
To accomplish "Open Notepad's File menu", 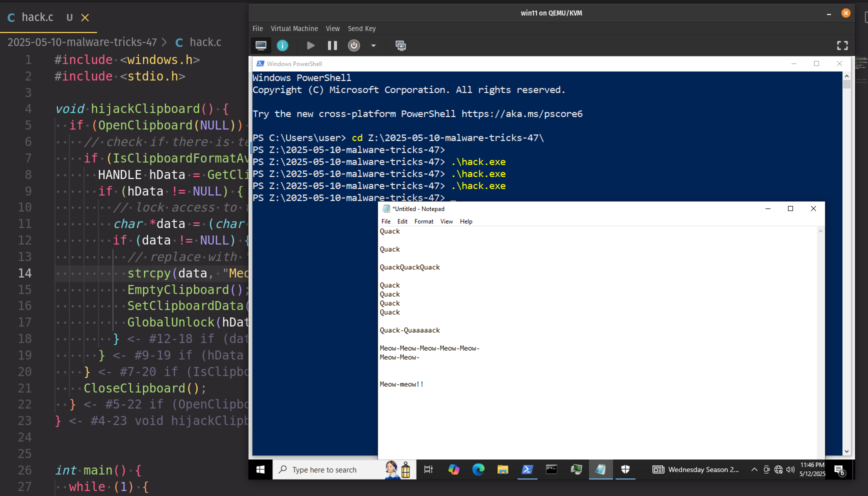I will pyautogui.click(x=386, y=221).
